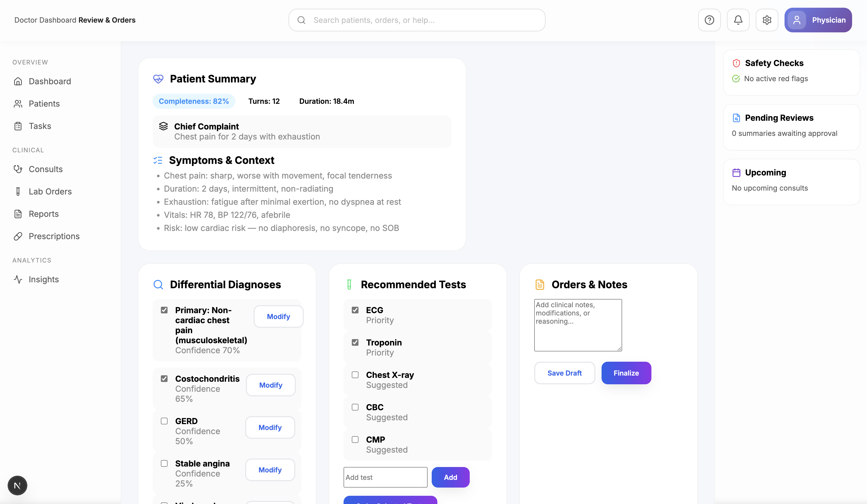Uncheck the ECG test checkbox
Screen dimensions: 867x504
(355, 310)
